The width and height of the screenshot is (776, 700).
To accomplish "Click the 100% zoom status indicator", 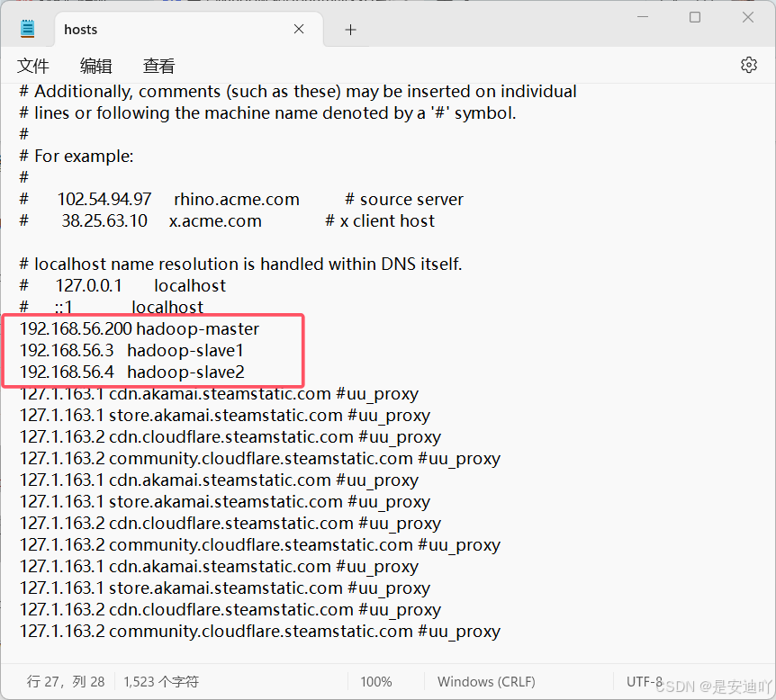I will pos(376,682).
